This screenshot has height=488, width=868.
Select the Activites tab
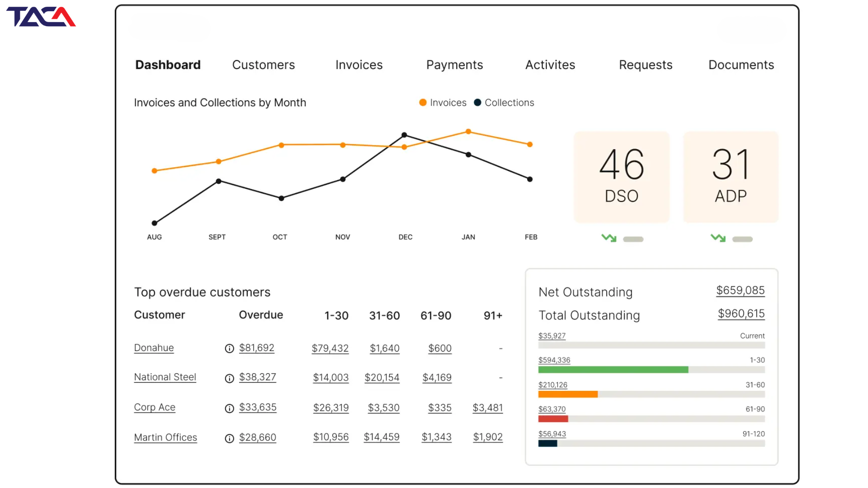click(x=550, y=65)
